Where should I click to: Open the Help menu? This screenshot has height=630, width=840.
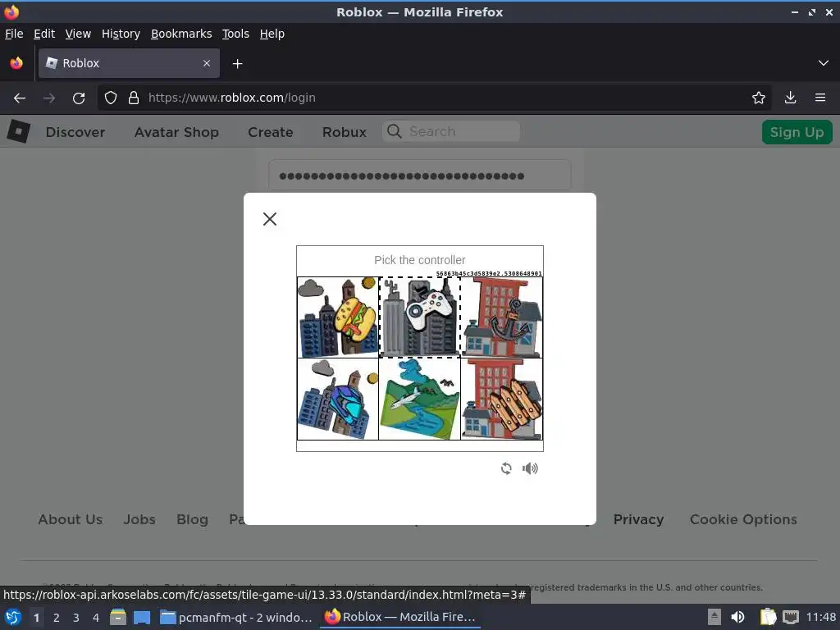pyautogui.click(x=272, y=34)
